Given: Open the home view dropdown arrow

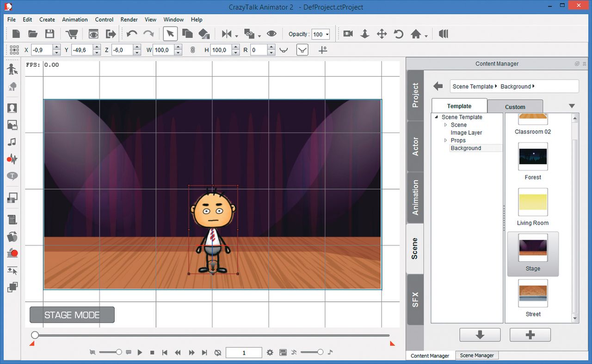Looking at the screenshot, I should click(425, 36).
